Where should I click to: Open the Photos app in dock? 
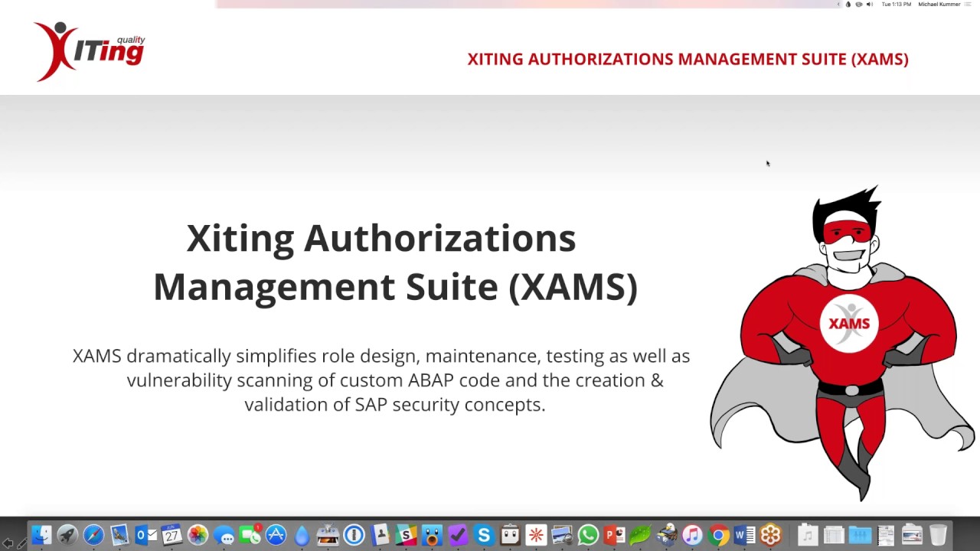tap(198, 535)
